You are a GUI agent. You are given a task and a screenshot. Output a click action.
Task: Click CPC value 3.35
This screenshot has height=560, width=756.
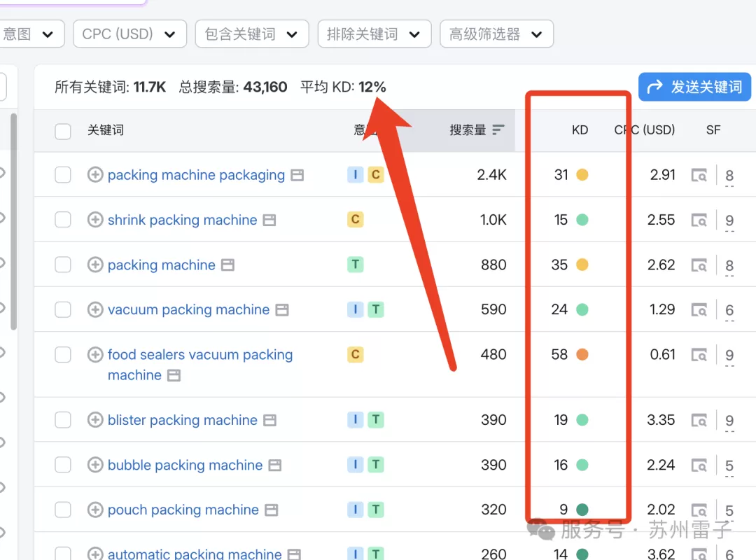click(661, 419)
